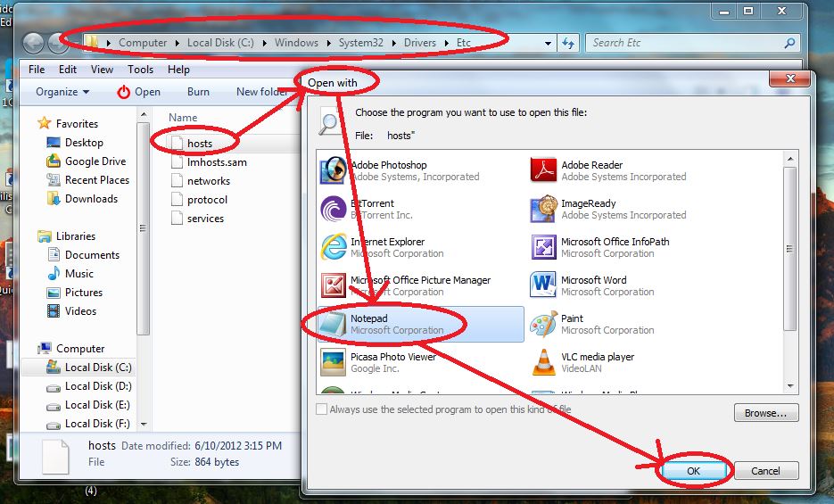Open the address bar history dropdown arrow

tap(548, 43)
